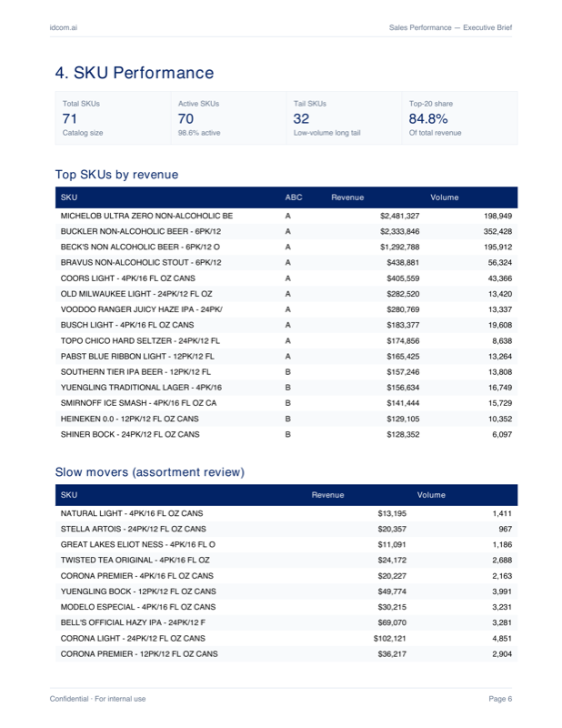
Task: Click HEINEKEN 0.0 - 12PK/12 FL OZ CANS
Action: (x=129, y=419)
